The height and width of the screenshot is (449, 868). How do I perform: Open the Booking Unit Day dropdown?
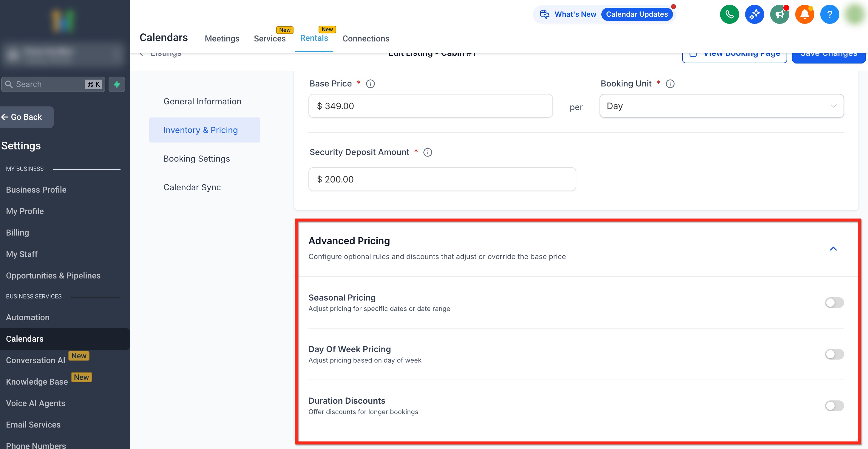click(x=721, y=106)
